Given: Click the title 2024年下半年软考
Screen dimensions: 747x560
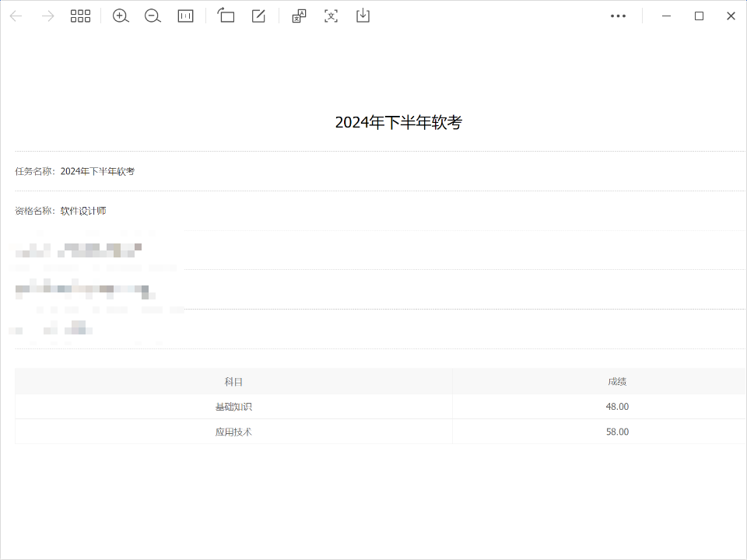Looking at the screenshot, I should pyautogui.click(x=398, y=122).
